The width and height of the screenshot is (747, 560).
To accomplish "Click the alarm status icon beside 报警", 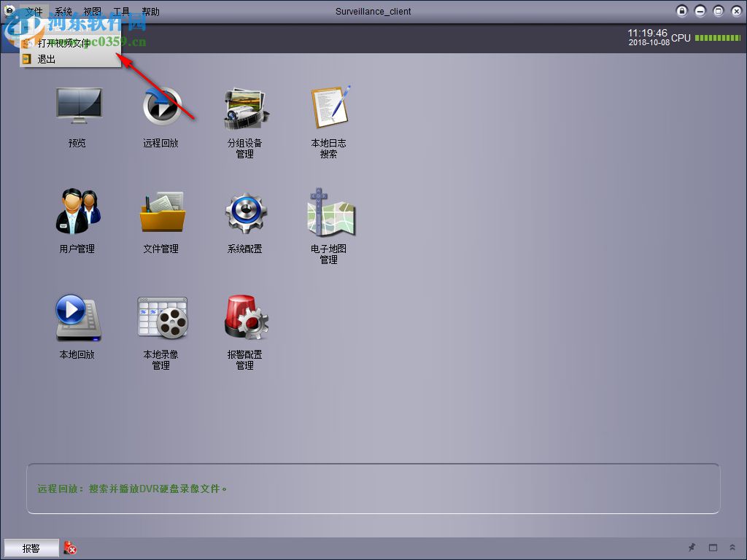I will click(70, 548).
